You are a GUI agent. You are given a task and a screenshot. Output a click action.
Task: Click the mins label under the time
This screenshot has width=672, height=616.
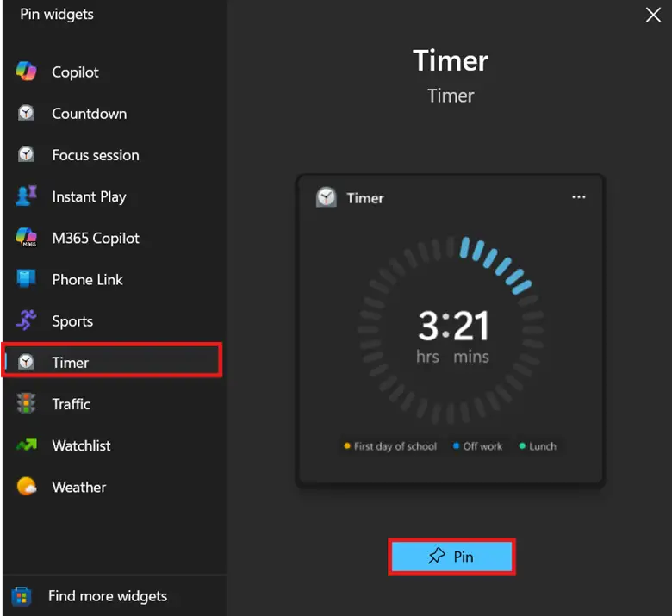point(471,357)
